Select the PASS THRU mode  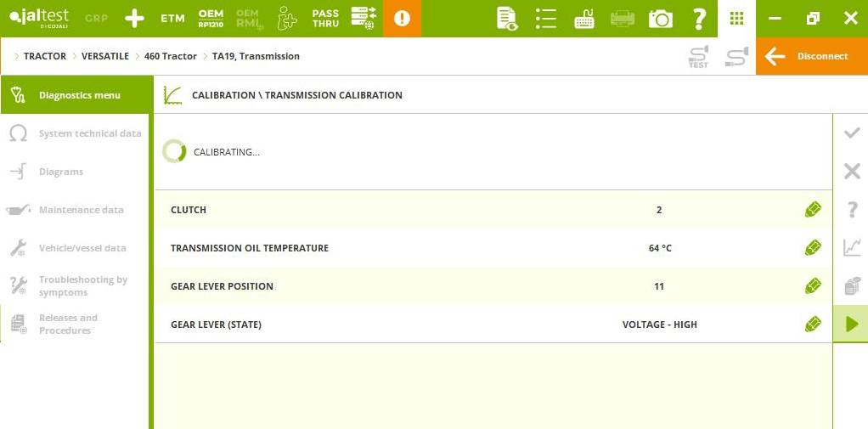325,19
